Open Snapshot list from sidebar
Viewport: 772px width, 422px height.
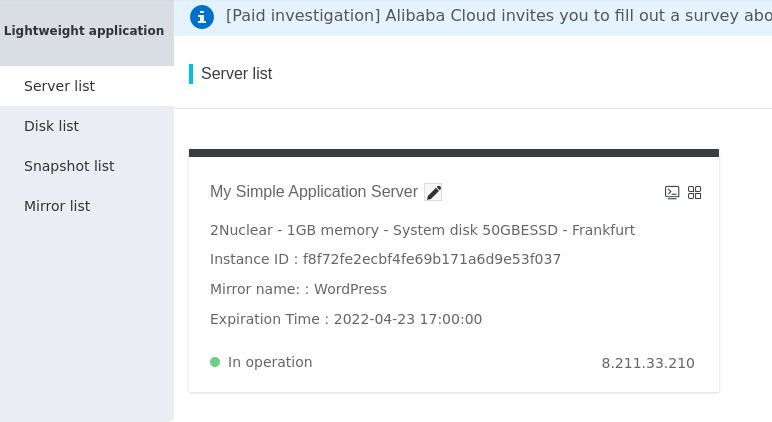(69, 166)
